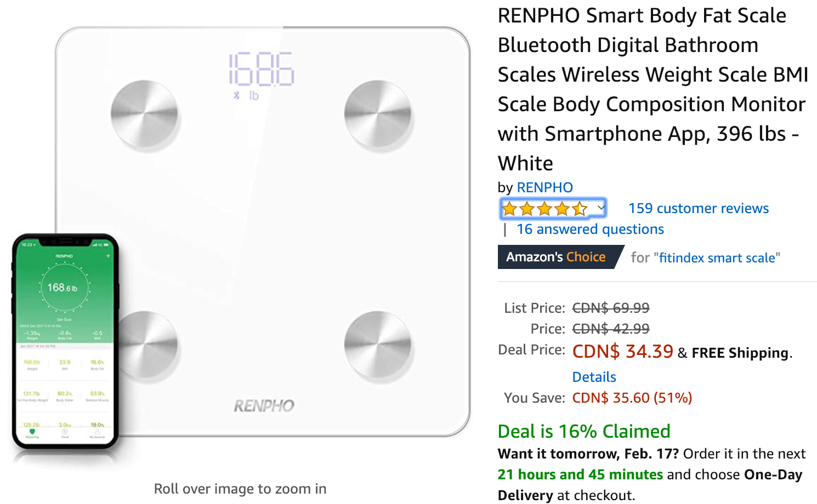Open the fitindex smart scale search link

717,257
